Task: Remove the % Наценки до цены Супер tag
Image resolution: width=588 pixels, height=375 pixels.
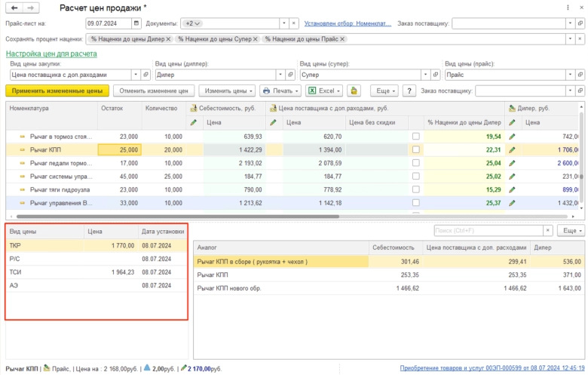Action: (x=256, y=38)
